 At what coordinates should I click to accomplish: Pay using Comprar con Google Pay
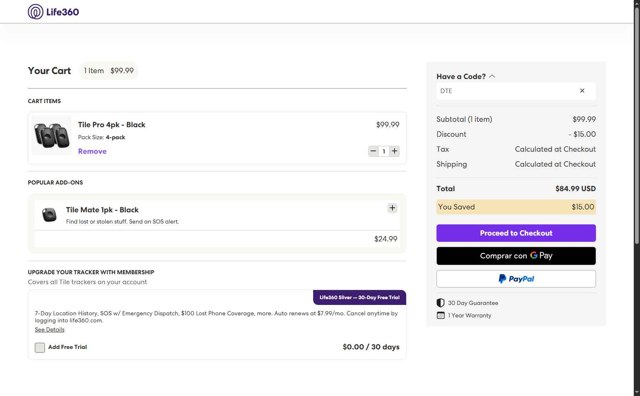click(516, 256)
